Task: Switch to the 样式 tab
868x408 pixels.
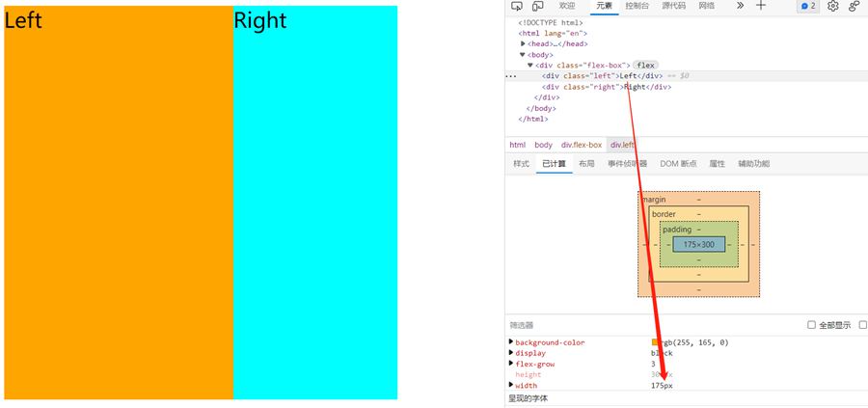Action: click(521, 164)
